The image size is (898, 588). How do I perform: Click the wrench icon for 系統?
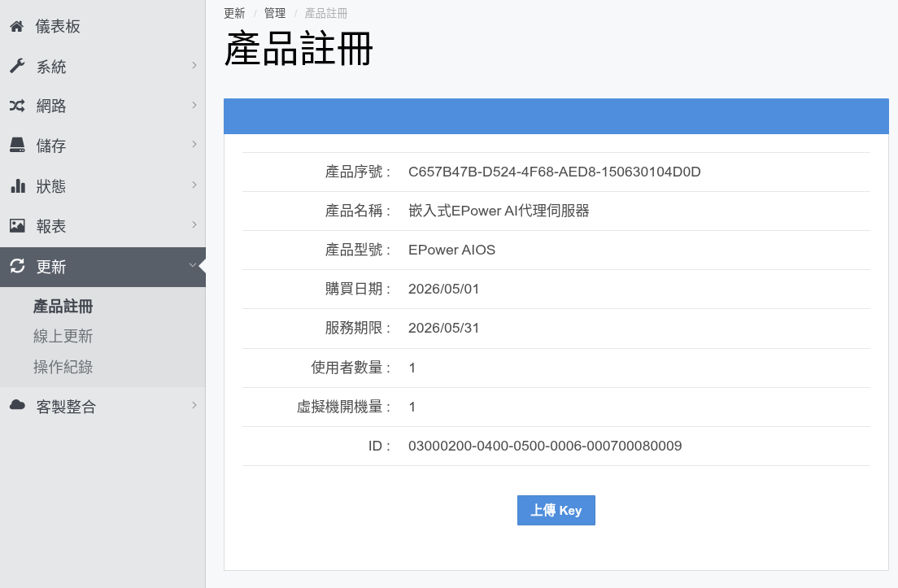point(17,66)
